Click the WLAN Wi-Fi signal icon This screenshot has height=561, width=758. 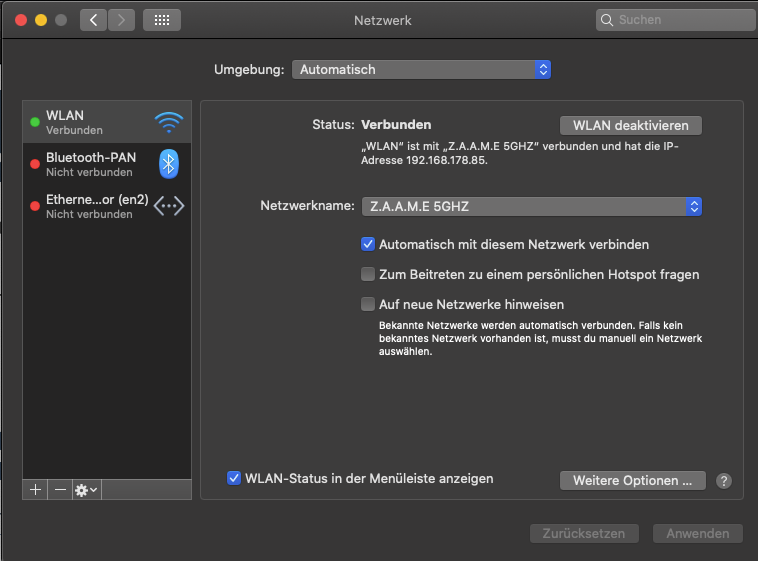click(169, 122)
